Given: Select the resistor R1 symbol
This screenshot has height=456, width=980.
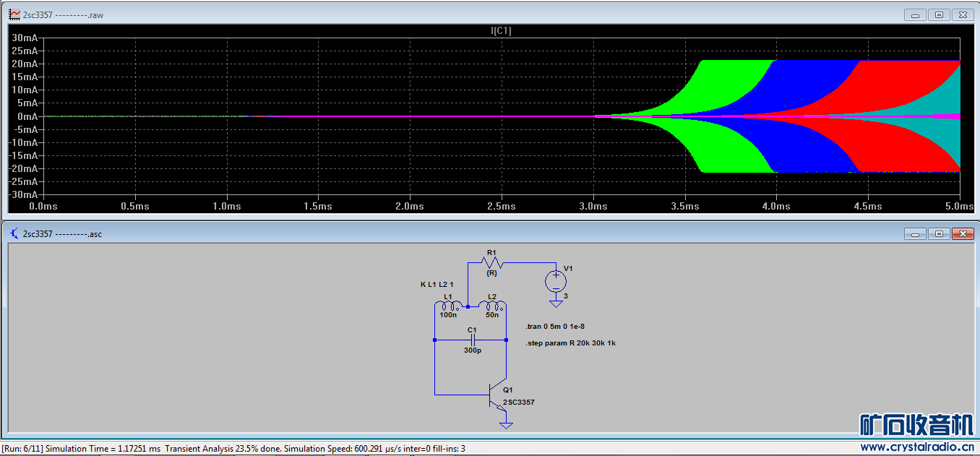Looking at the screenshot, I should [492, 263].
